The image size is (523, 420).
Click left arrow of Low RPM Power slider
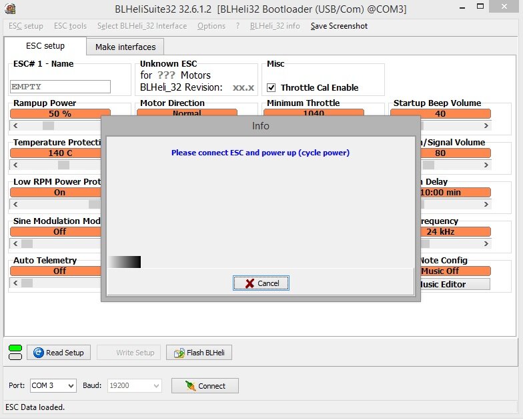(x=15, y=204)
